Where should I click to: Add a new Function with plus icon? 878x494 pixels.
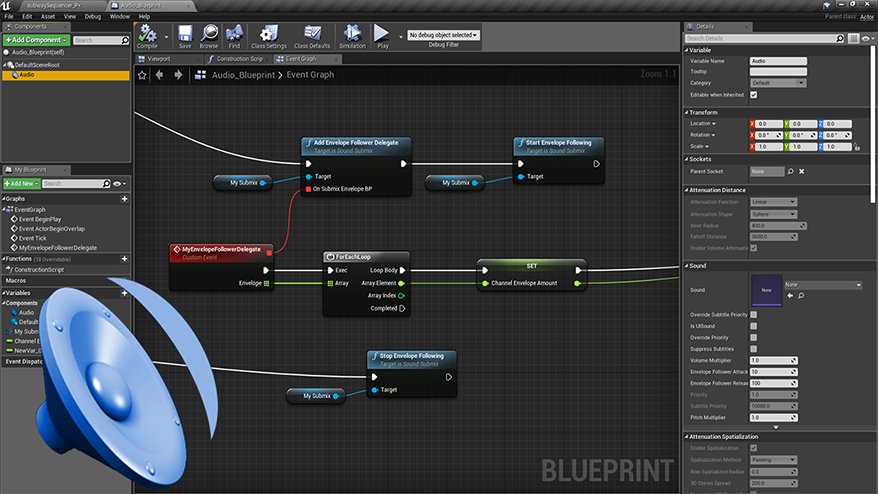[x=124, y=259]
